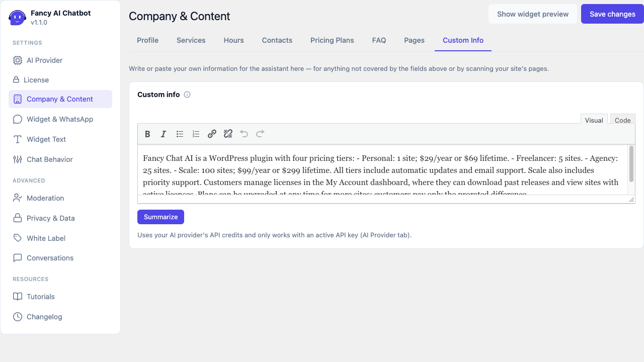This screenshot has height=362, width=644.
Task: Open Chat Behavior settings
Action: point(60,159)
